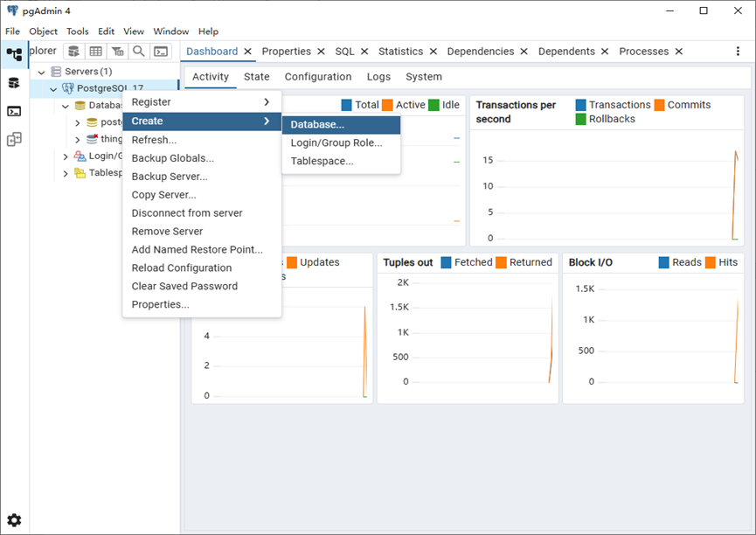Close the Properties tab
Image resolution: width=756 pixels, height=535 pixels.
(321, 51)
